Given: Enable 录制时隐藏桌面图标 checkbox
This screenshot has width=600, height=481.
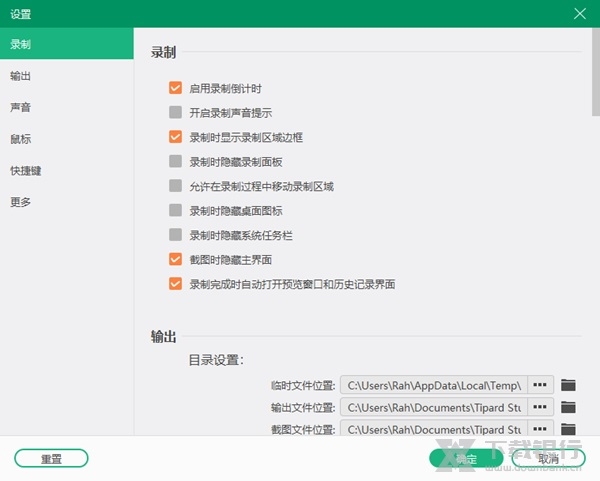Looking at the screenshot, I should pos(175,210).
